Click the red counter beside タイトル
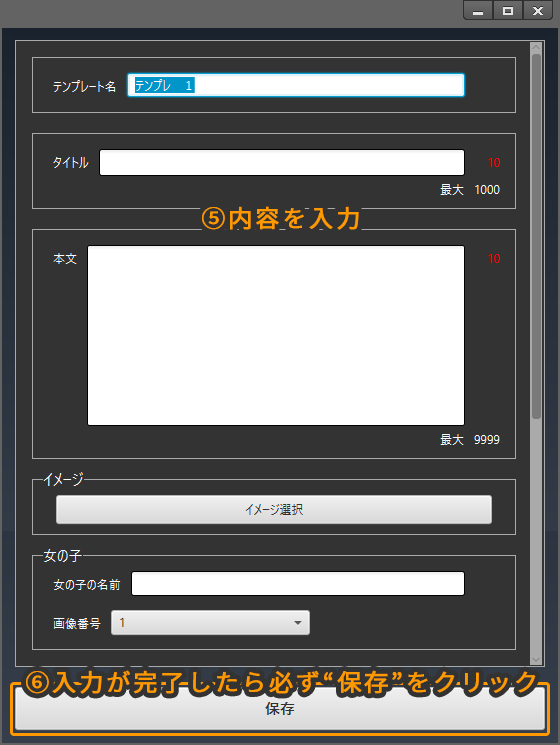 (x=494, y=163)
